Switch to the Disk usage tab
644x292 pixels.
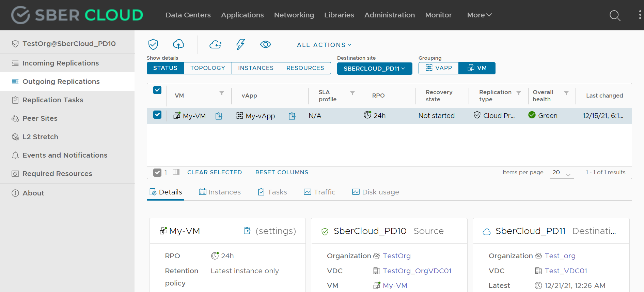tap(375, 192)
